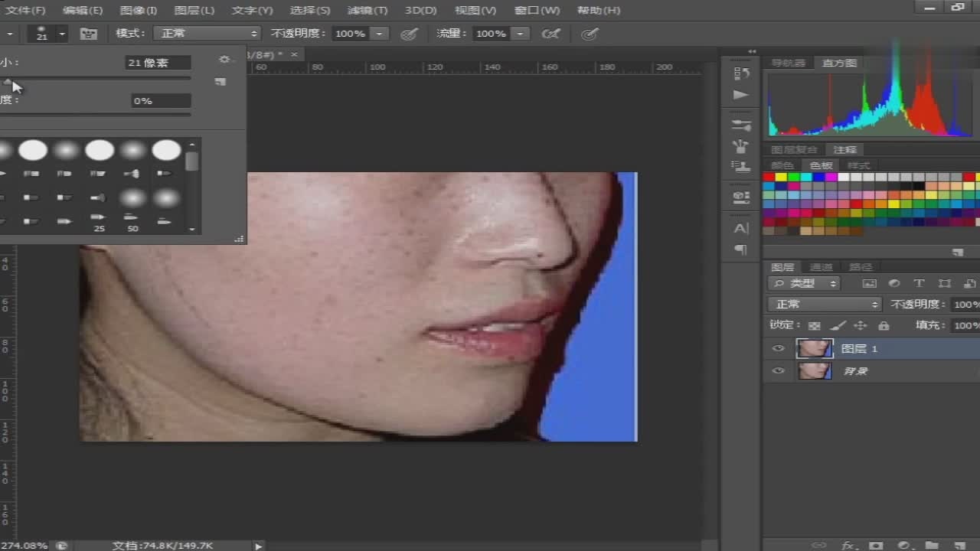Click the shape layer filter icon
This screenshot has width=980, height=551.
(x=945, y=283)
